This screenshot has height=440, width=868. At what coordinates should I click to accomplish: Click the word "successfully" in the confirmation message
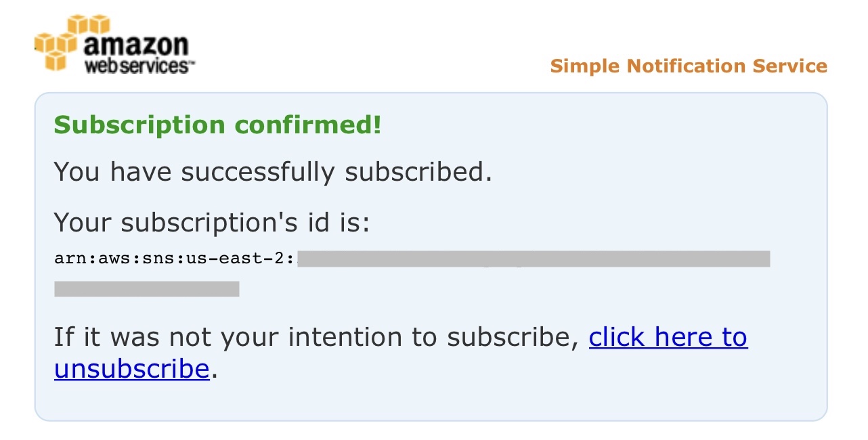[x=257, y=173]
